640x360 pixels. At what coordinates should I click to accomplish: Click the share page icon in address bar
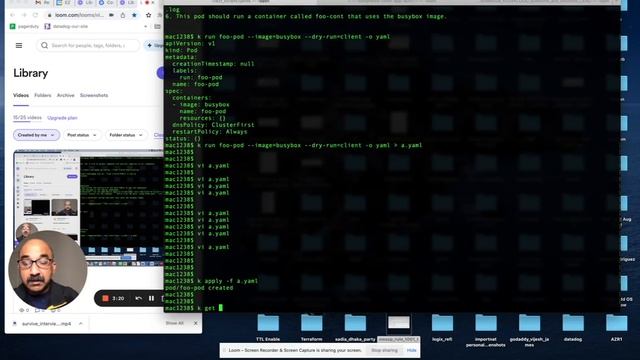tap(123, 15)
